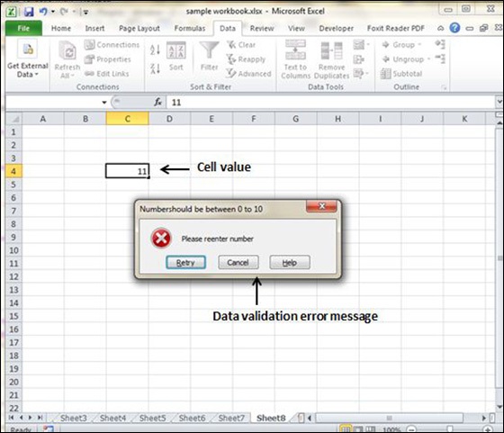Expand the formula bar
The height and width of the screenshot is (433, 504).
tap(499, 102)
